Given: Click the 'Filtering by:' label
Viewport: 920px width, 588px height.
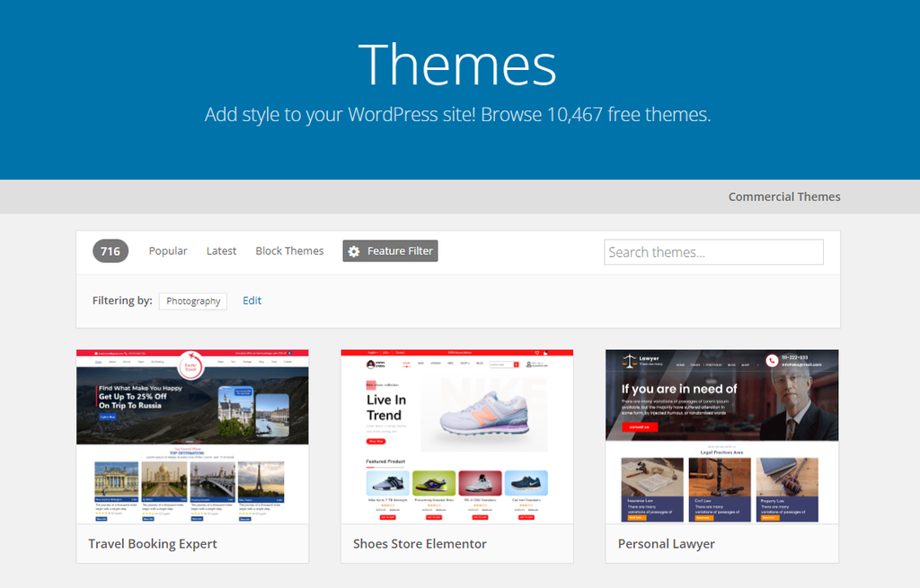Looking at the screenshot, I should point(122,301).
